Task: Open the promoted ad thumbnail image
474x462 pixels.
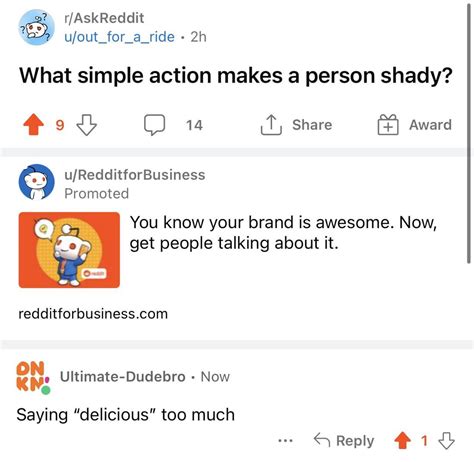Action: [x=69, y=250]
